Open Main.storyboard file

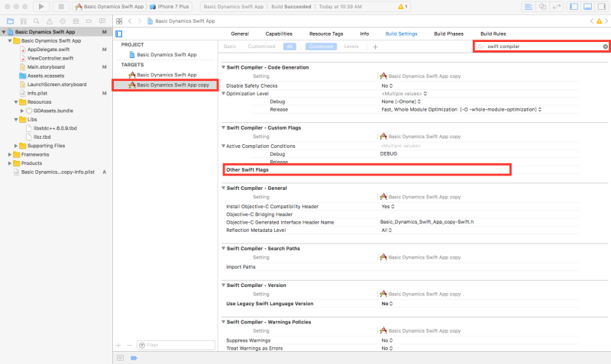46,67
